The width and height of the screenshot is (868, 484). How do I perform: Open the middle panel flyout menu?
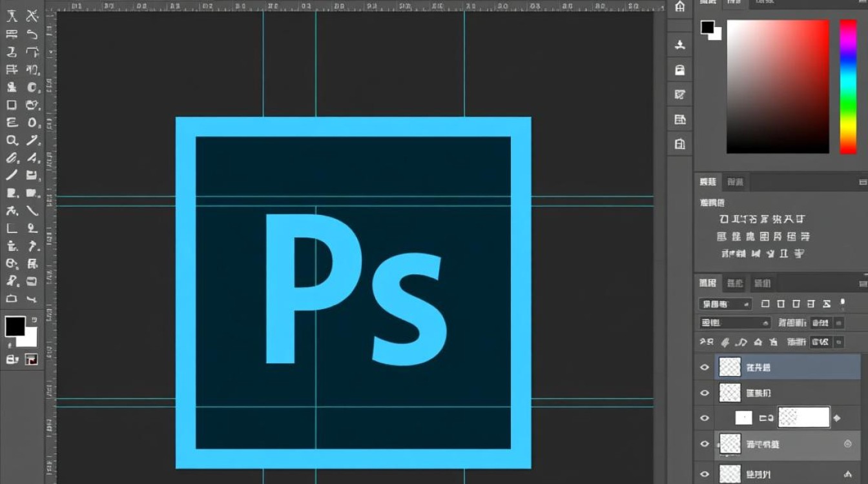[863, 183]
